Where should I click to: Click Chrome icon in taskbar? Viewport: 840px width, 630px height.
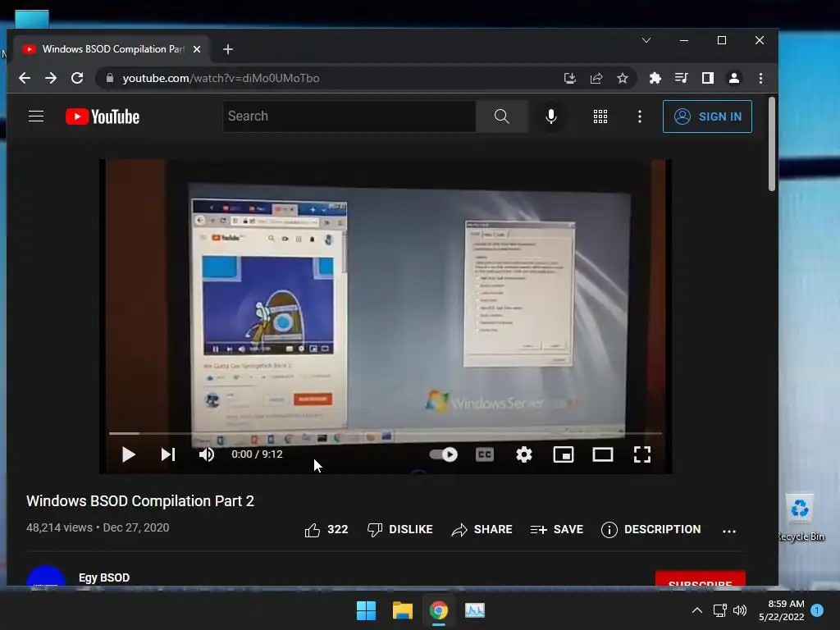tap(439, 610)
